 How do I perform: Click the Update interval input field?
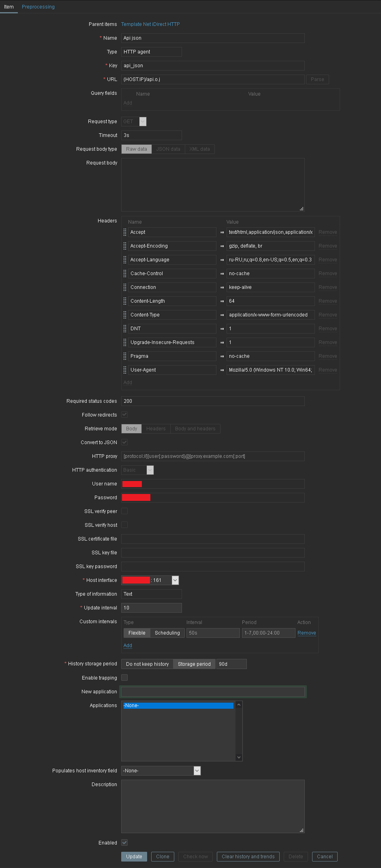point(151,608)
